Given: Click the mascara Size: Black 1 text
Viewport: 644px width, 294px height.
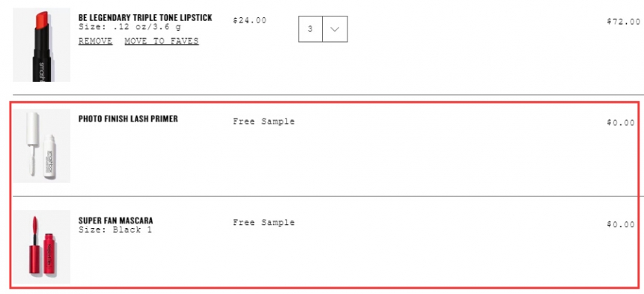Looking at the screenshot, I should [x=115, y=229].
